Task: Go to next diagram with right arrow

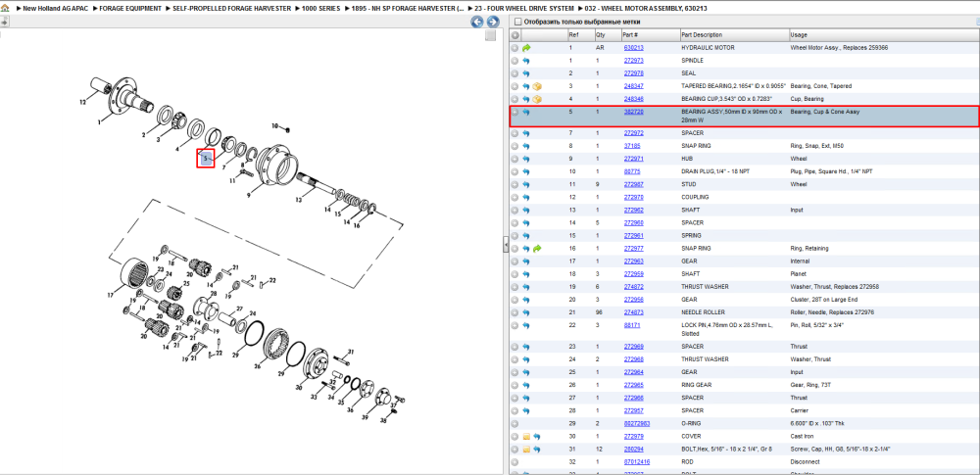Action: point(493,22)
